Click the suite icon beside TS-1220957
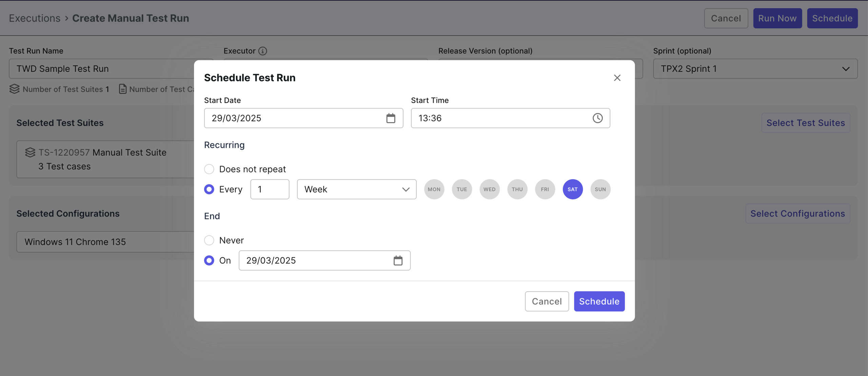Image resolution: width=868 pixels, height=376 pixels. [30, 152]
